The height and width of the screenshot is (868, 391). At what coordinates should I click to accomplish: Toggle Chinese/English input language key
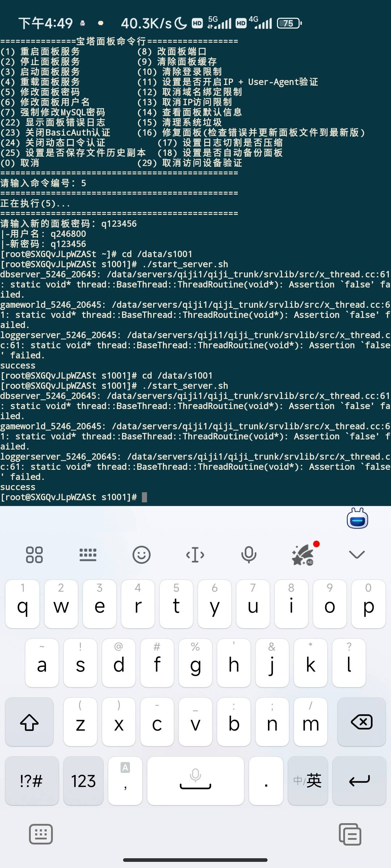(308, 780)
